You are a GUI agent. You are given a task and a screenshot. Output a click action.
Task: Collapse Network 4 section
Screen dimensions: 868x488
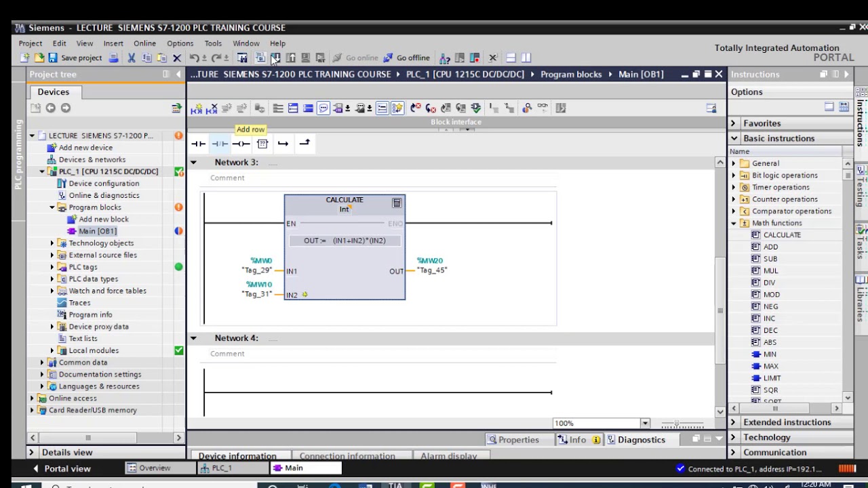tap(193, 338)
